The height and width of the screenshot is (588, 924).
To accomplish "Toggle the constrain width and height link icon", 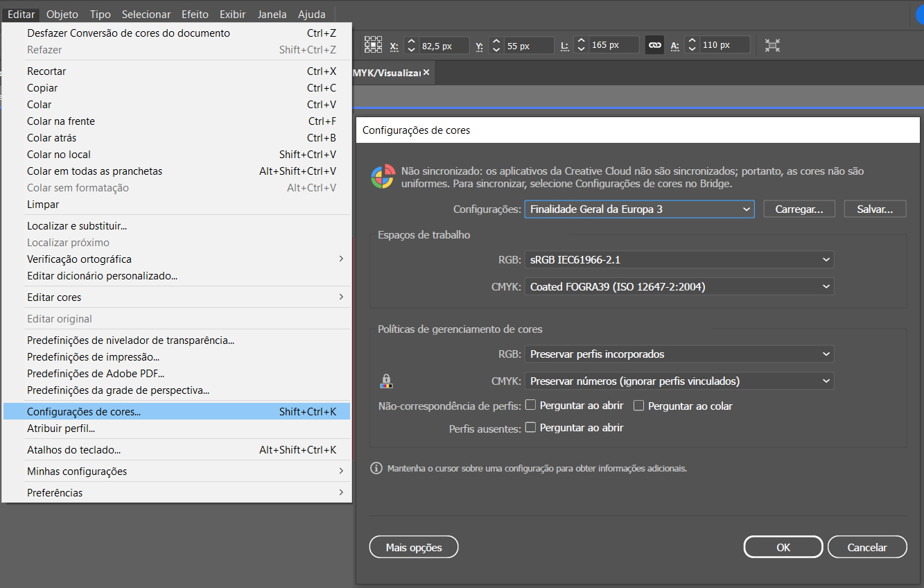I will [x=654, y=45].
